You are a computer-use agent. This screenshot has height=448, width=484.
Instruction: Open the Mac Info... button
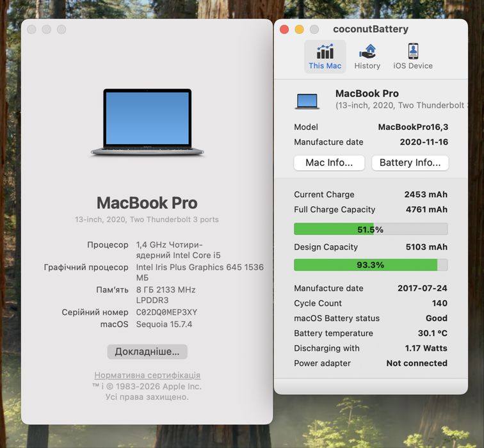pos(329,163)
